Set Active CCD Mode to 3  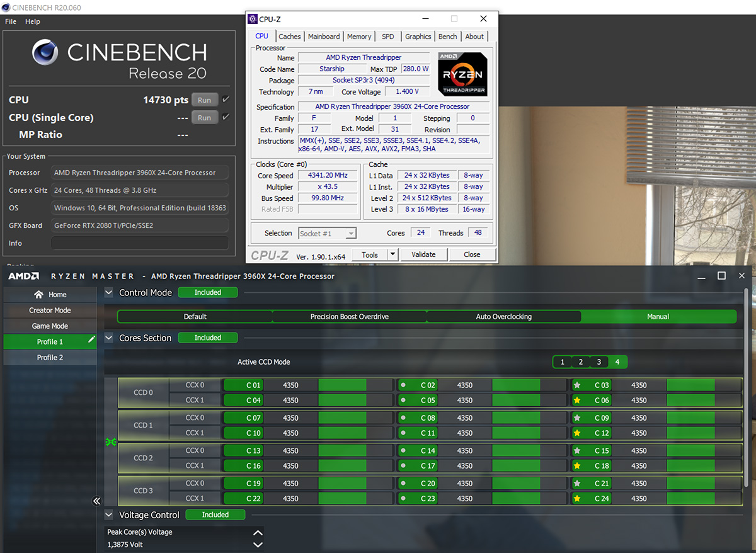pos(599,362)
